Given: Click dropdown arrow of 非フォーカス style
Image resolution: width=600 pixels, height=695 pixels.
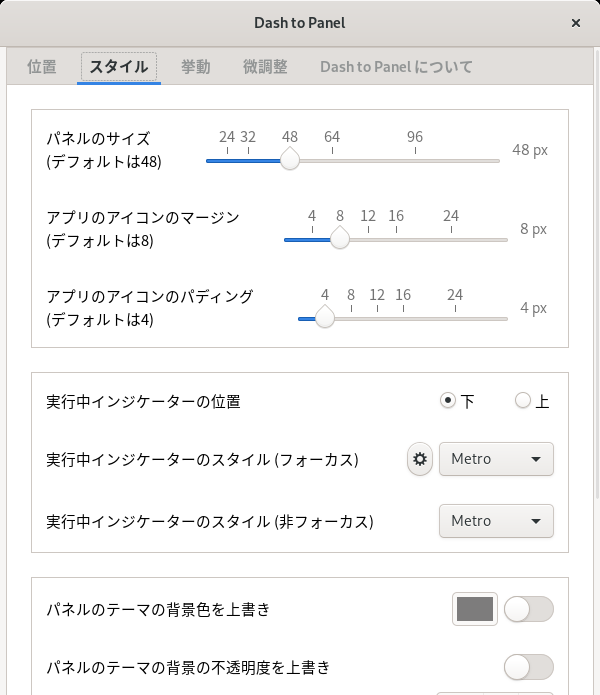Looking at the screenshot, I should pos(536,521).
